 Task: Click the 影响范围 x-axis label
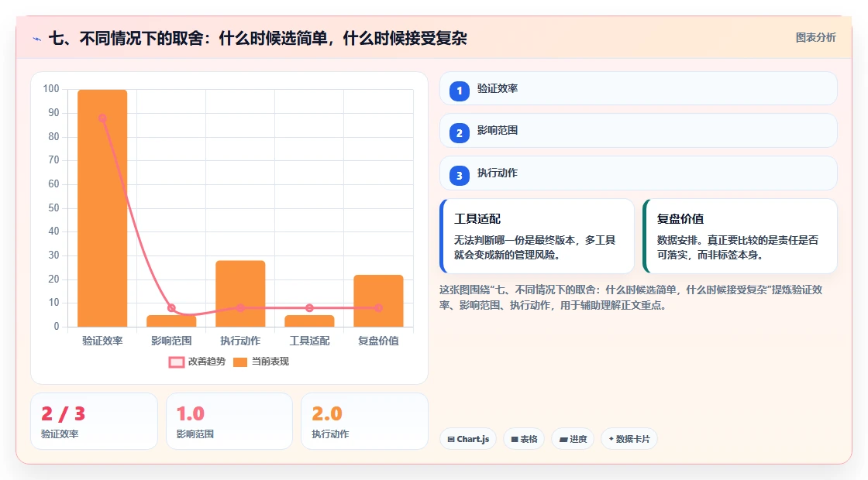click(171, 341)
